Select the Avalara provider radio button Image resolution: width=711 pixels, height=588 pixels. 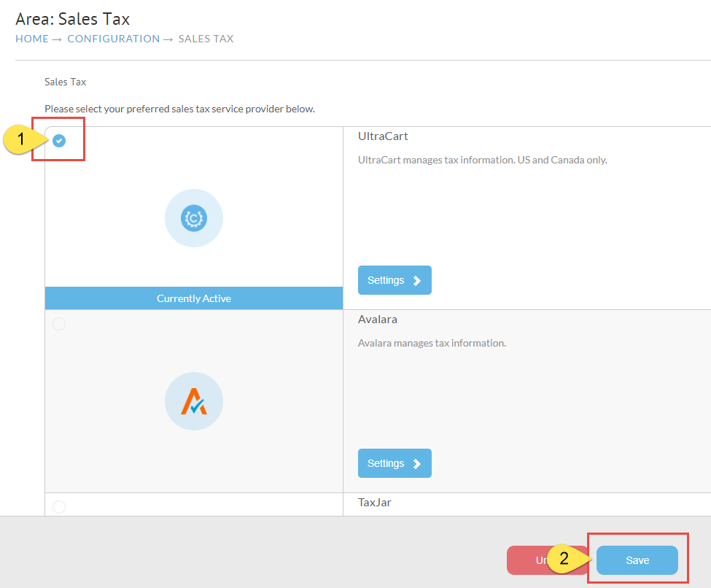click(x=59, y=324)
